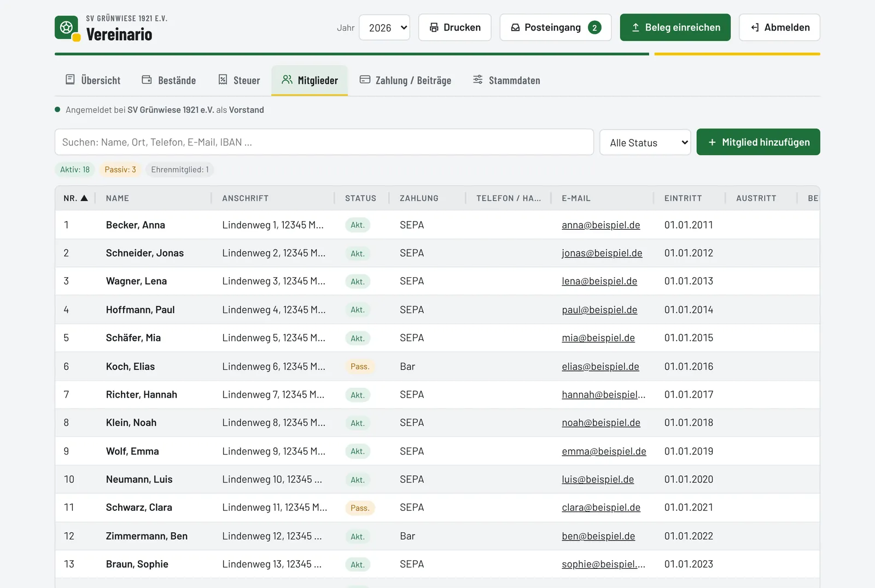The height and width of the screenshot is (588, 875).
Task: Select the row name Zimmermann, Ben
Action: tap(147, 536)
